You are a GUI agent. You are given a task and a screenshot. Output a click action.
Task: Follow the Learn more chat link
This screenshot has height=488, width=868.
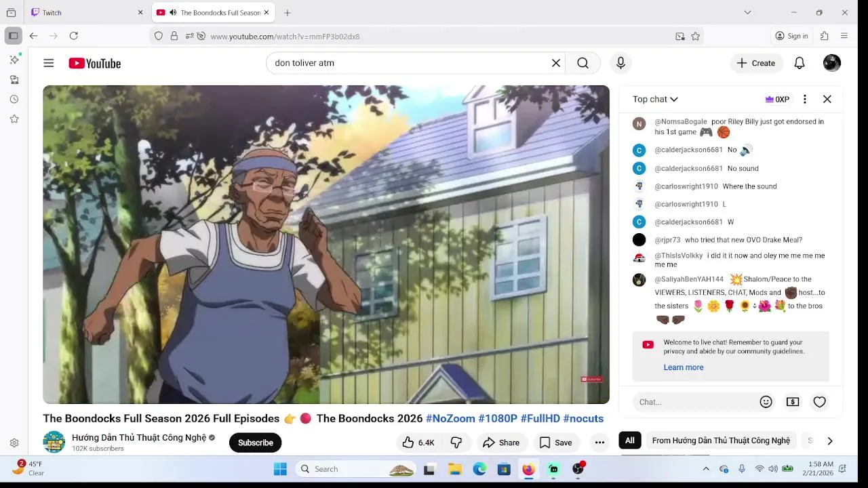coord(684,367)
